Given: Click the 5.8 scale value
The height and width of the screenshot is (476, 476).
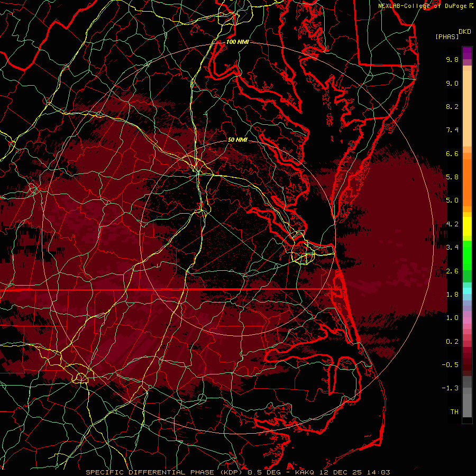Looking at the screenshot, I should pos(452,177).
